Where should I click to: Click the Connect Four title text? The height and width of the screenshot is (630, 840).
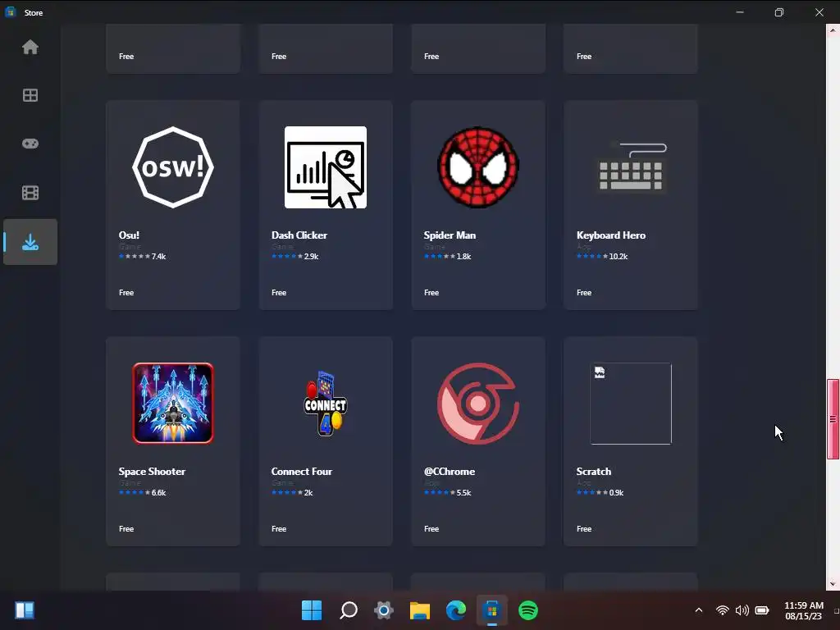click(302, 472)
